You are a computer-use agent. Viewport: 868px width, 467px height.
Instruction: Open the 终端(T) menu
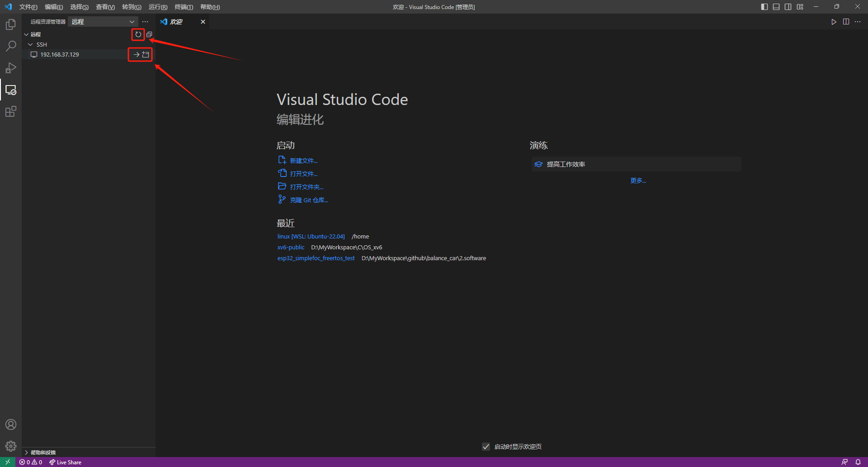(x=184, y=7)
